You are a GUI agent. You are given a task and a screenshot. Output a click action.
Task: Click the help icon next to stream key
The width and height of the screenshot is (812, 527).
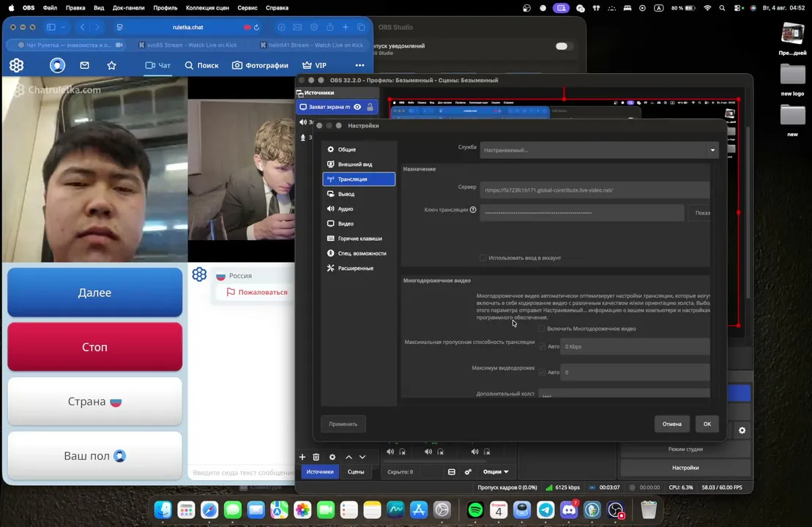point(473,209)
